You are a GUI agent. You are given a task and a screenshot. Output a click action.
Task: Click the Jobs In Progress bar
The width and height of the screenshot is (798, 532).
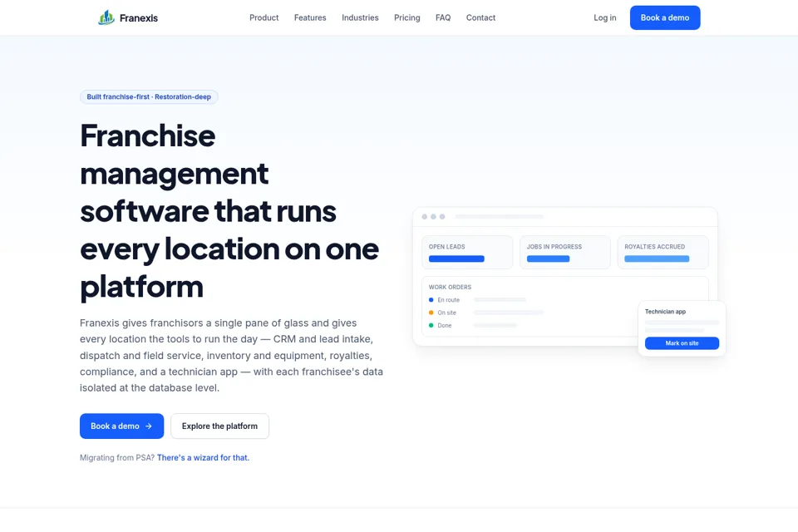[548, 259]
